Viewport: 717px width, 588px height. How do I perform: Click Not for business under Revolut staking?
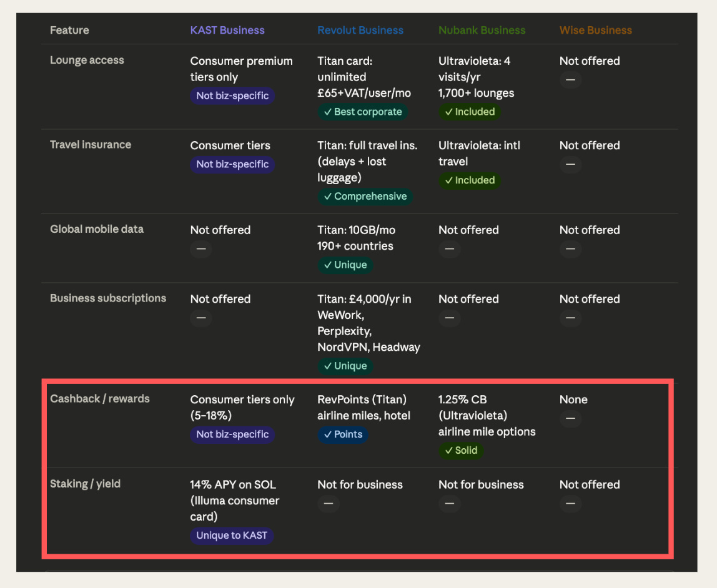[360, 485]
